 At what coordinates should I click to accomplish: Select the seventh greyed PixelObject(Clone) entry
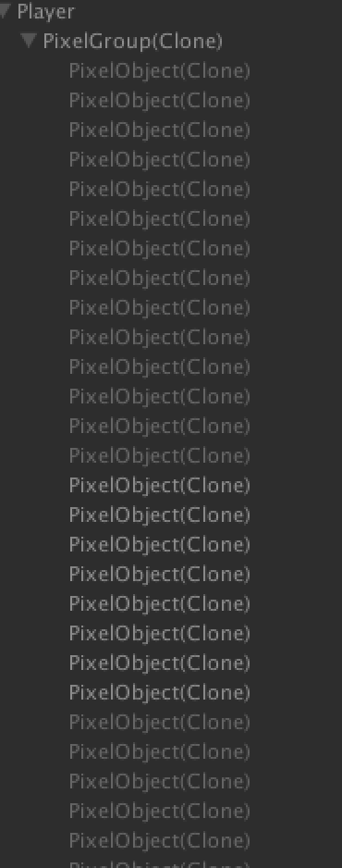pyautogui.click(x=160, y=249)
